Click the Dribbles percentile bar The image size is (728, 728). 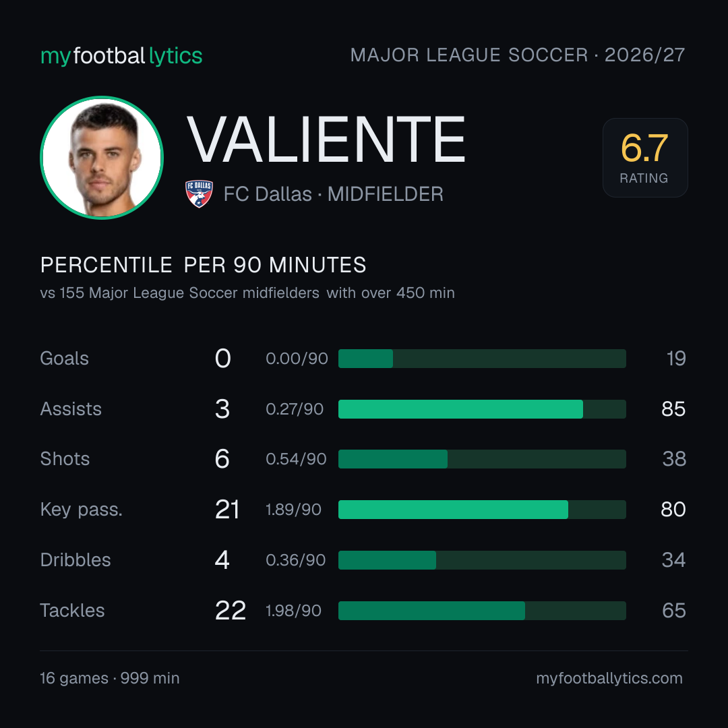(x=482, y=560)
